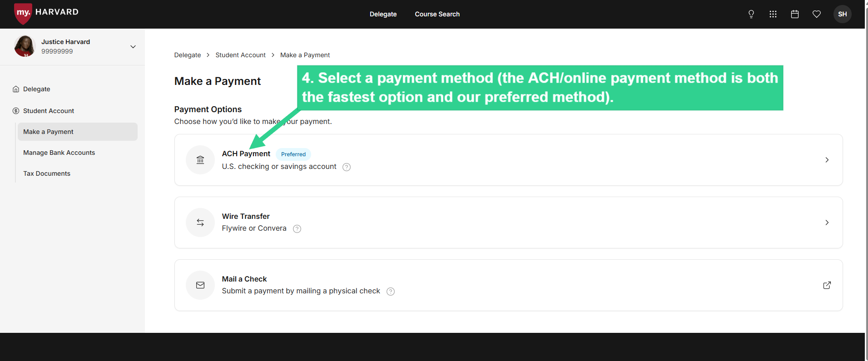Viewport: 868px width, 361px height.
Task: Open Delegate in the sidebar
Action: coord(37,89)
